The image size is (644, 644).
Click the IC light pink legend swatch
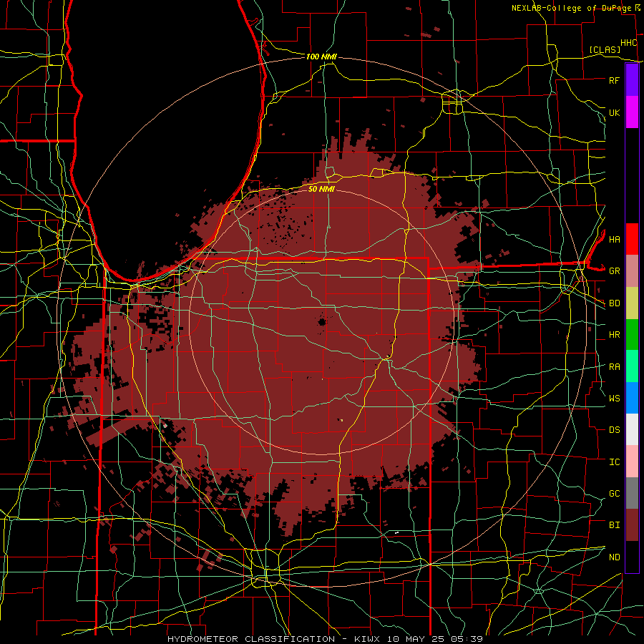pyautogui.click(x=632, y=462)
